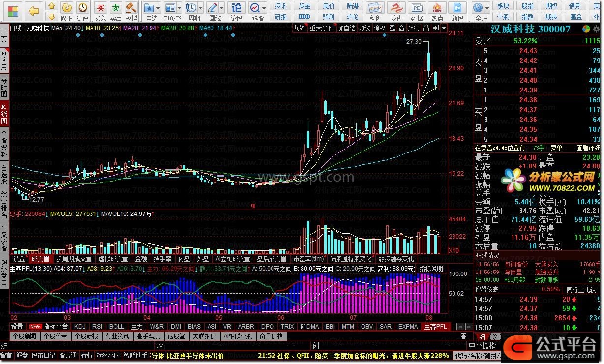Expand the 全球 globe dropdown arrow
This screenshot has width=604, height=364.
[x=487, y=8]
